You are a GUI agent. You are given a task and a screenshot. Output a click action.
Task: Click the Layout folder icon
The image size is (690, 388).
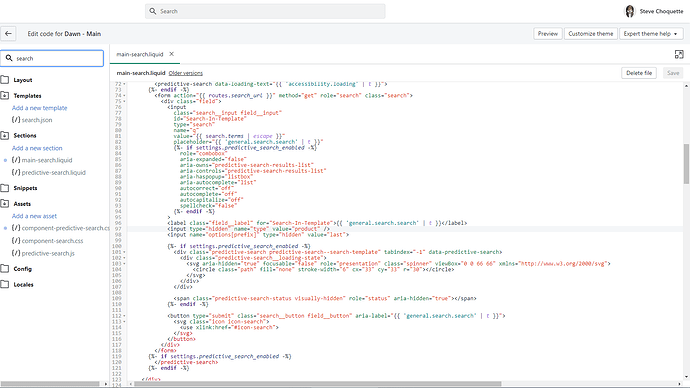(x=5, y=80)
